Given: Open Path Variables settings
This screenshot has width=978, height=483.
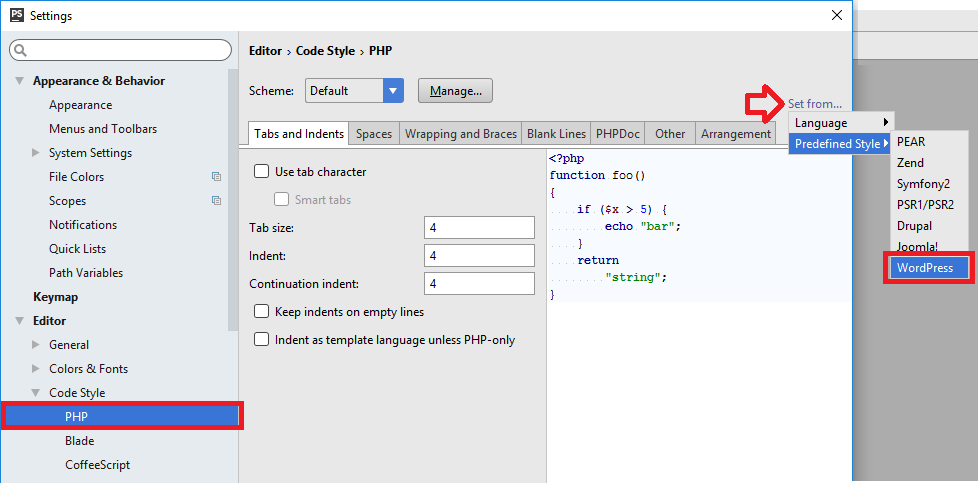Looking at the screenshot, I should (x=86, y=273).
